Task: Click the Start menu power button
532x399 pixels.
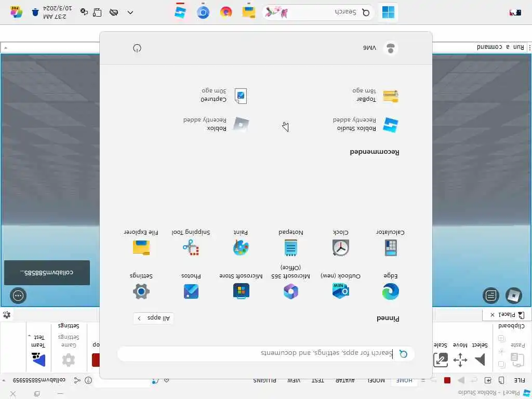Action: (137, 48)
